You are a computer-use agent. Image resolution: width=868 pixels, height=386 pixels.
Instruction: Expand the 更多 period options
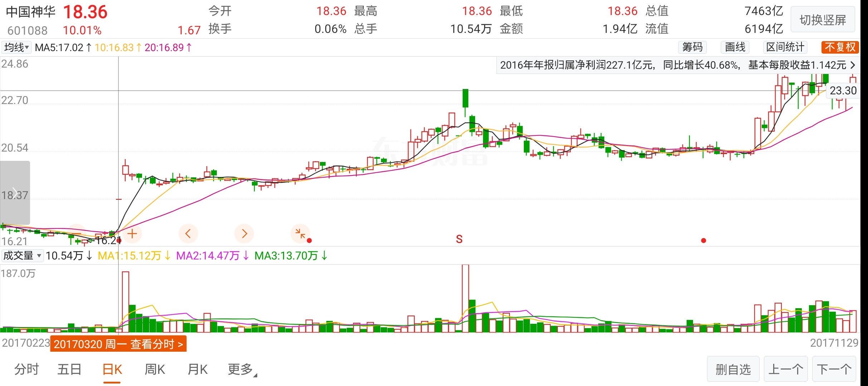pos(243,369)
